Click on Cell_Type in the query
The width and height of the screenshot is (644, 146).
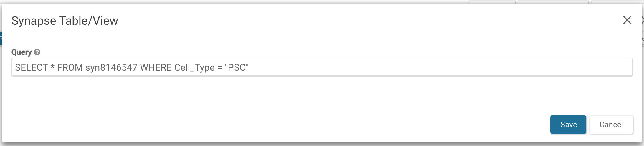(x=194, y=67)
